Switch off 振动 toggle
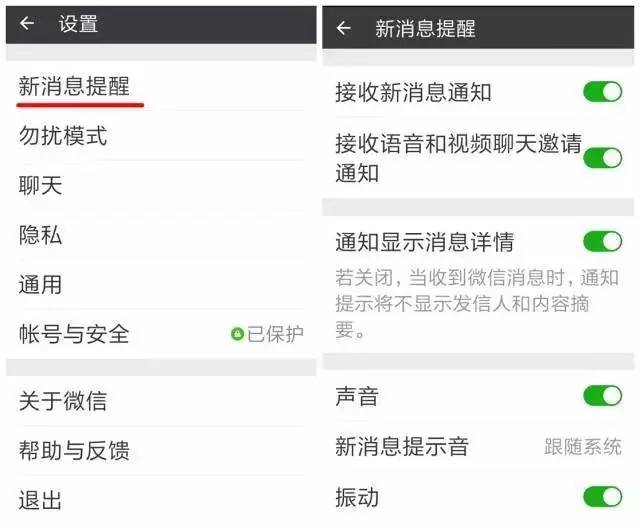640x528 pixels. [x=602, y=497]
